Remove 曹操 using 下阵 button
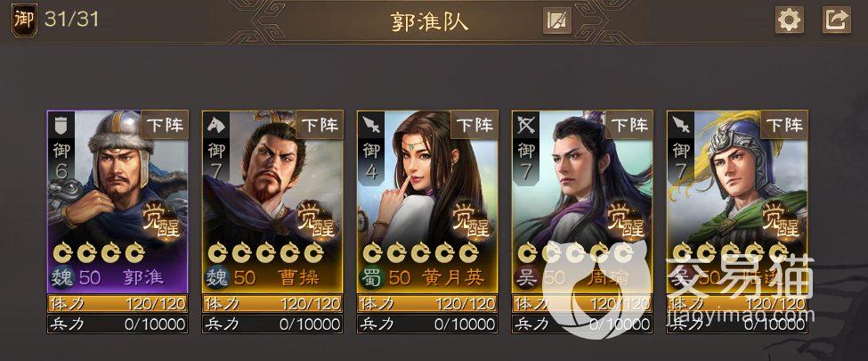This screenshot has width=868, height=361. (x=320, y=124)
